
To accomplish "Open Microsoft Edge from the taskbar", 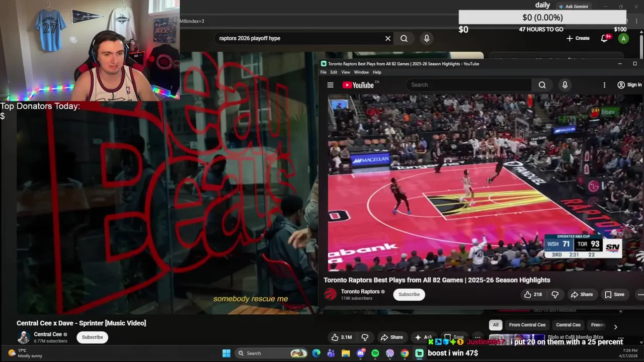I will point(316,353).
